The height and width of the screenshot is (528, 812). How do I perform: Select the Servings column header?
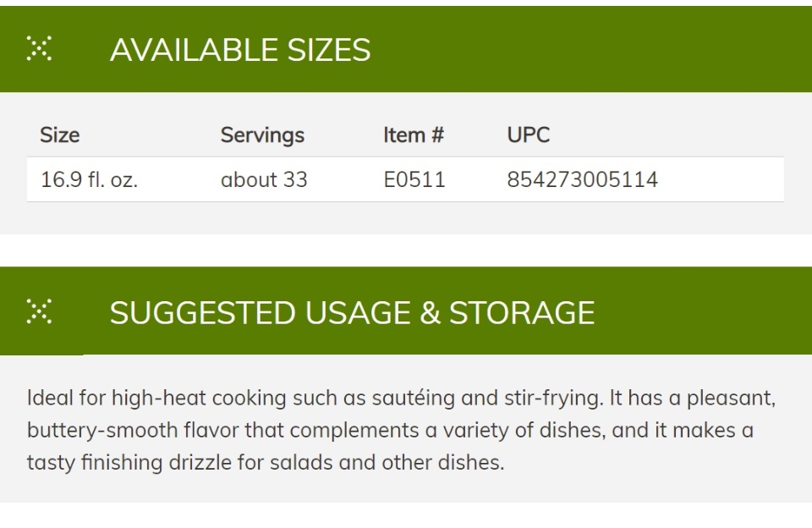click(x=262, y=135)
